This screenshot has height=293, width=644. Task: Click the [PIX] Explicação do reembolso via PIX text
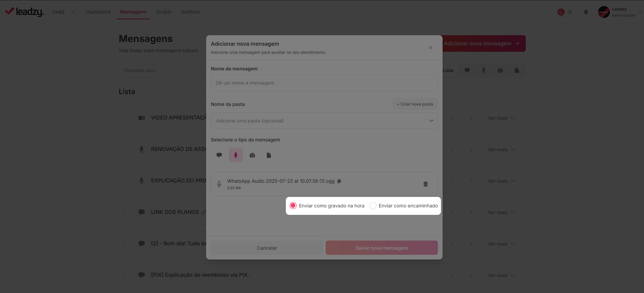(200, 275)
